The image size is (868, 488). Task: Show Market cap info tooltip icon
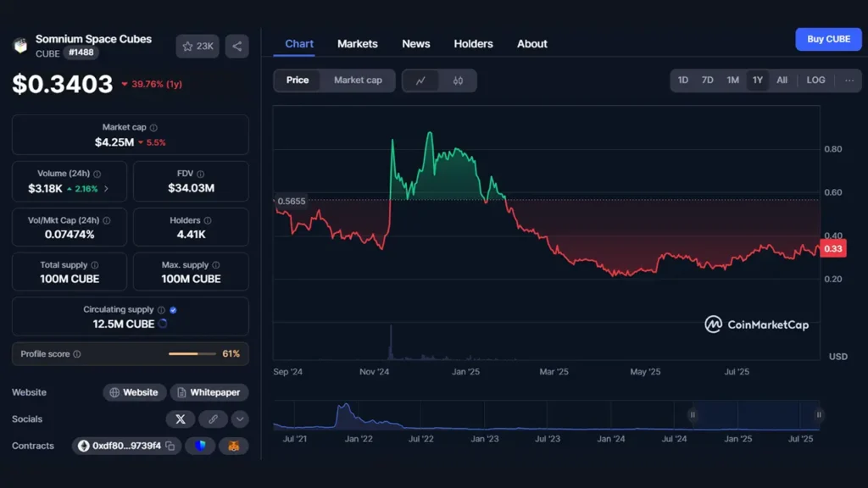tap(153, 128)
